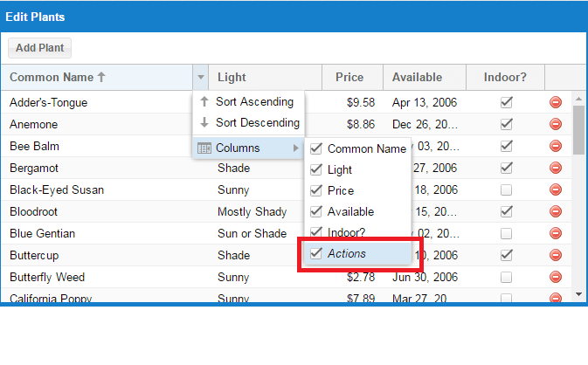The image size is (588, 365).
Task: Toggle the Indoor checkbox in the Bergamot row
Action: (x=506, y=168)
